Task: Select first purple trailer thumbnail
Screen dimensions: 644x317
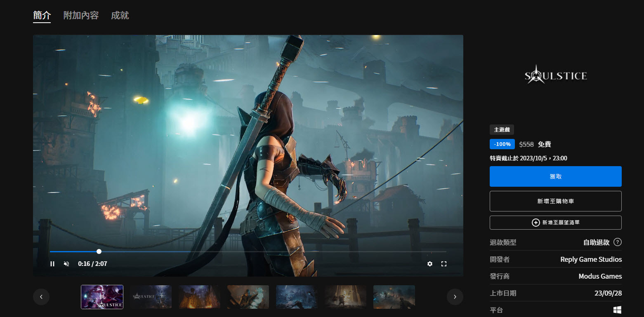Action: pos(102,297)
